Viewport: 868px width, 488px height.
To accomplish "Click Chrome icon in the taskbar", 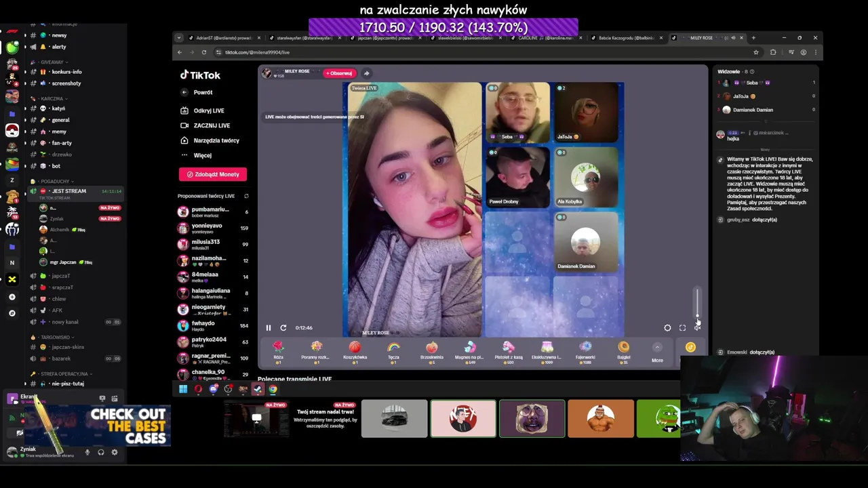I will pyautogui.click(x=273, y=389).
